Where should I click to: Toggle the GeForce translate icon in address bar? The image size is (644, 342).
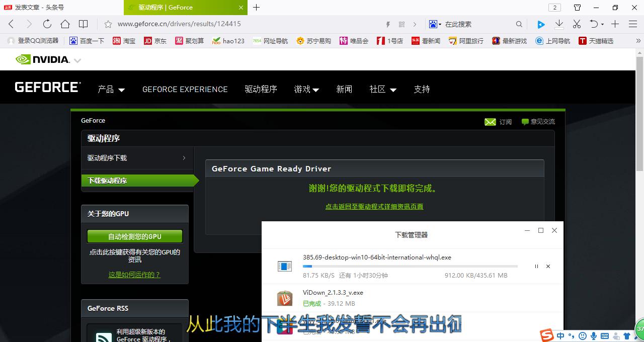(433, 24)
